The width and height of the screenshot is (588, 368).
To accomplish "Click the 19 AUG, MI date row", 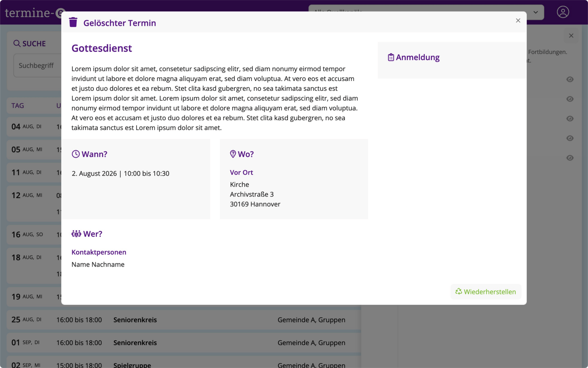I will tap(34, 297).
